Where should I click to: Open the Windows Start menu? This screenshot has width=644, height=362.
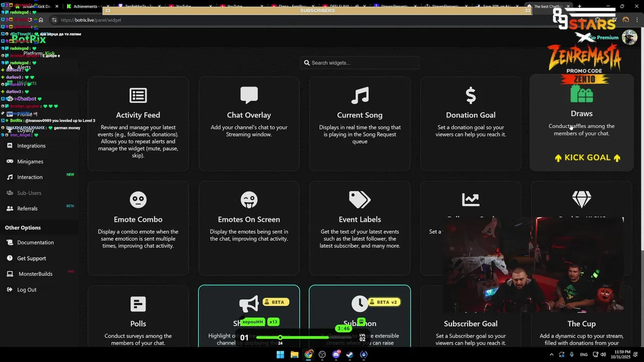pyautogui.click(x=280, y=354)
